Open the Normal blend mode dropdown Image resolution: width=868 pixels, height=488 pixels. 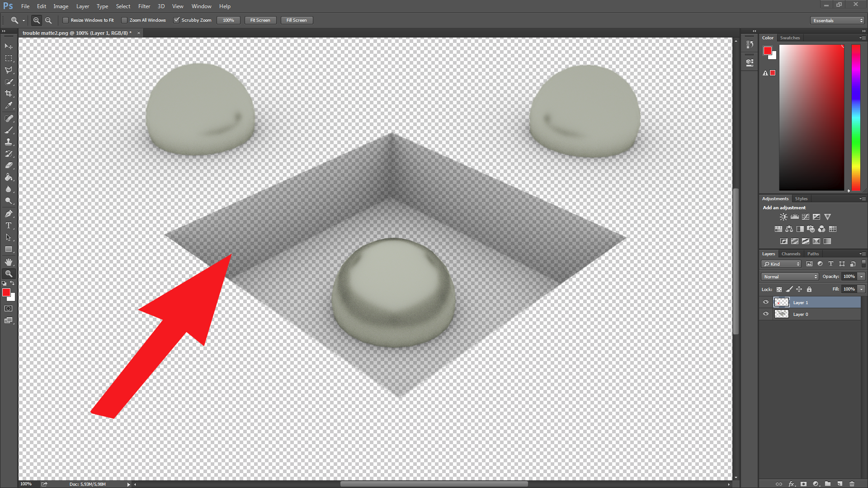(790, 277)
